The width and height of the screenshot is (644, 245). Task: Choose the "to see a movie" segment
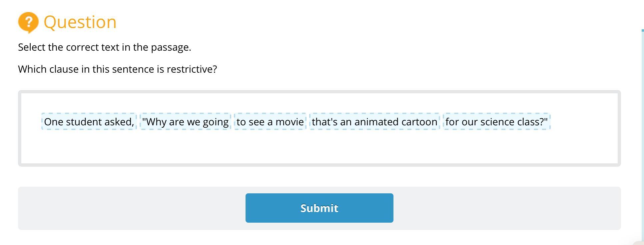(270, 122)
